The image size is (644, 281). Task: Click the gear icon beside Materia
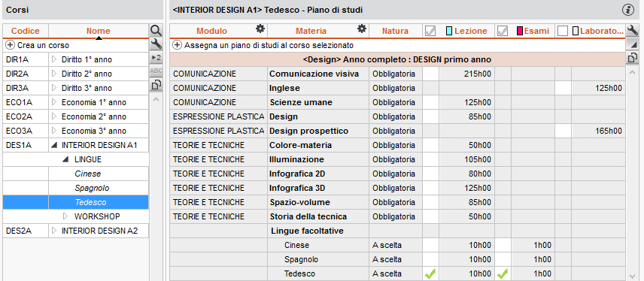pos(361,29)
